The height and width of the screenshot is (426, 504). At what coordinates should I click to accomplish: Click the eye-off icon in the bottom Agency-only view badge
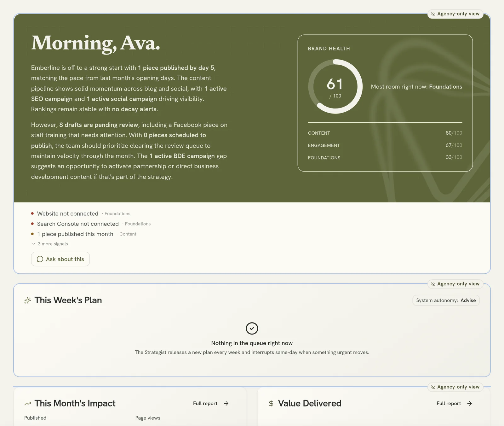[433, 387]
